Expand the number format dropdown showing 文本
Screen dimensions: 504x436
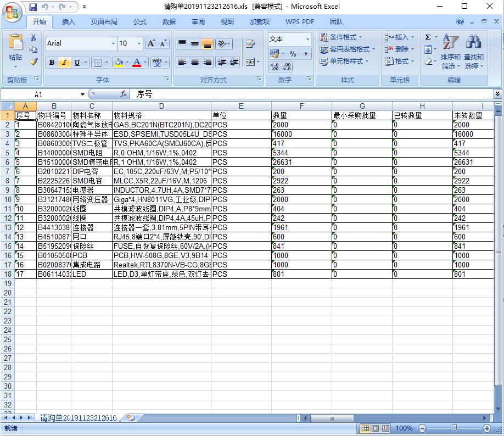click(x=307, y=39)
